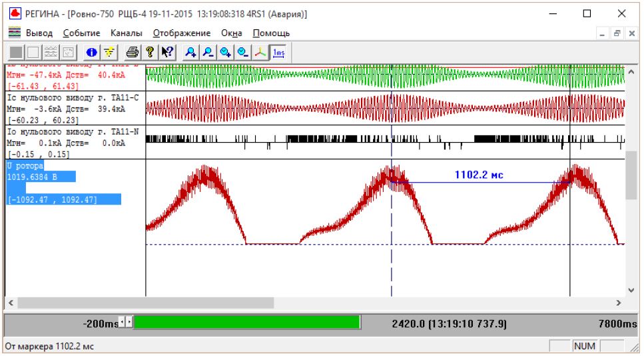Image resolution: width=644 pixels, height=356 pixels.
Task: Click the horizontal scrollbar left arrow
Action: coord(11,303)
